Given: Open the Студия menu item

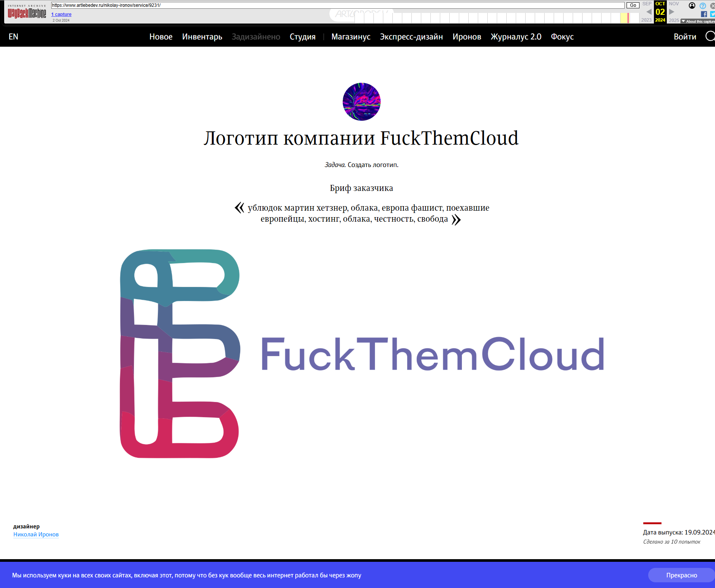Looking at the screenshot, I should [x=302, y=37].
